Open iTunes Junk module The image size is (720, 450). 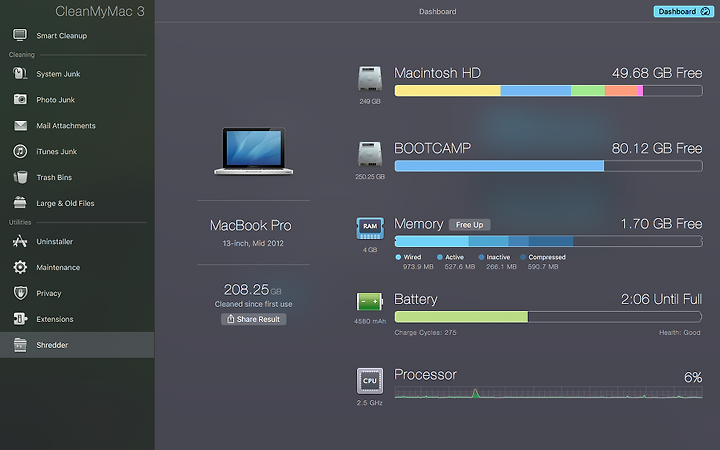[x=77, y=151]
